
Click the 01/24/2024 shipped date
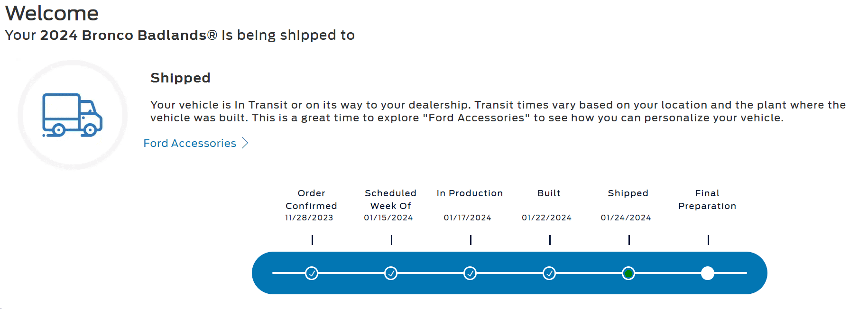click(x=626, y=218)
